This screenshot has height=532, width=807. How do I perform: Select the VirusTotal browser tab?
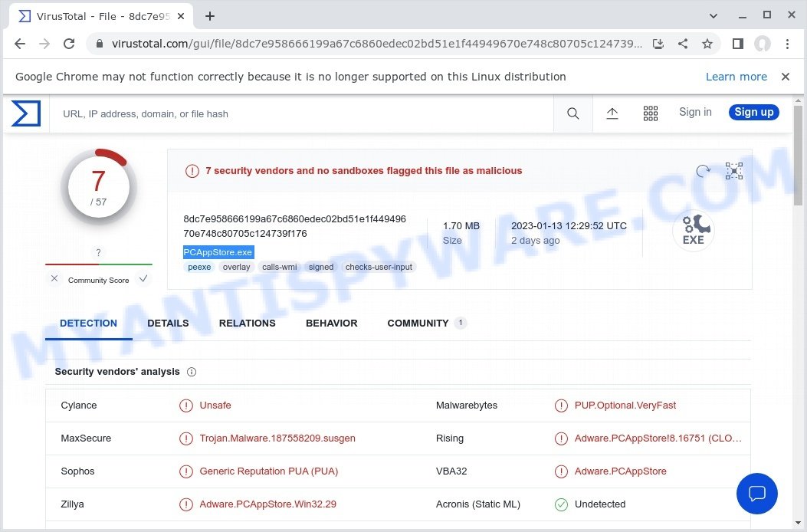pos(102,16)
